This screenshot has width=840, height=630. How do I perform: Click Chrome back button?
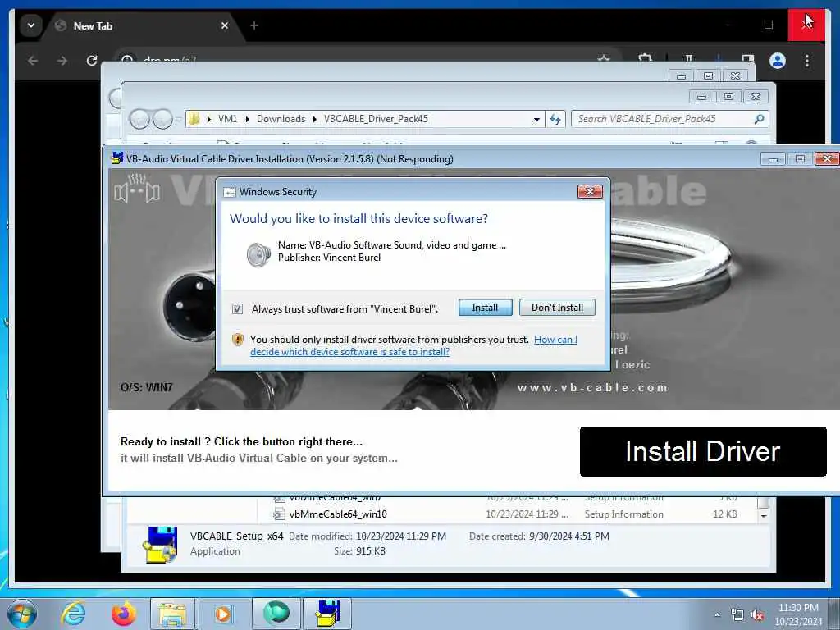point(33,61)
